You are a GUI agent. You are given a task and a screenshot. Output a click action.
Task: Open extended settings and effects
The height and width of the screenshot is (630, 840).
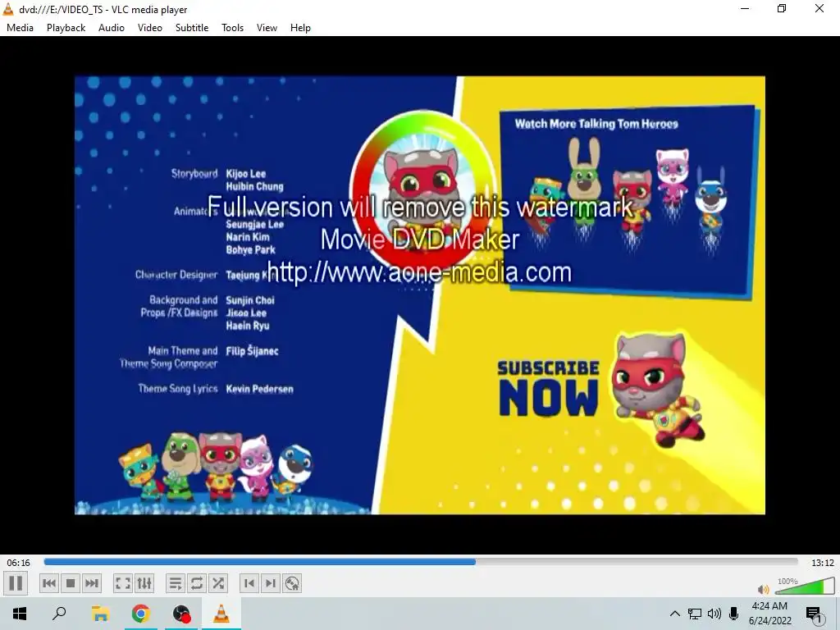click(x=144, y=583)
